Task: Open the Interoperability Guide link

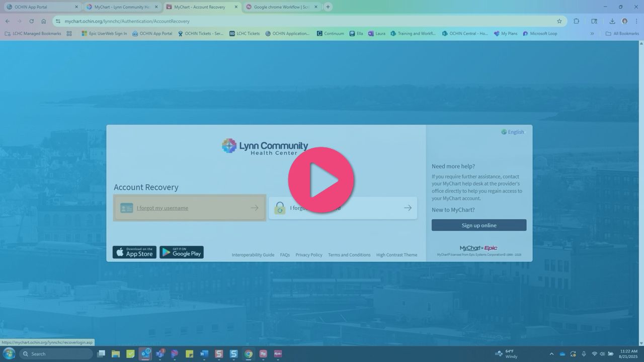Action: 253,255
